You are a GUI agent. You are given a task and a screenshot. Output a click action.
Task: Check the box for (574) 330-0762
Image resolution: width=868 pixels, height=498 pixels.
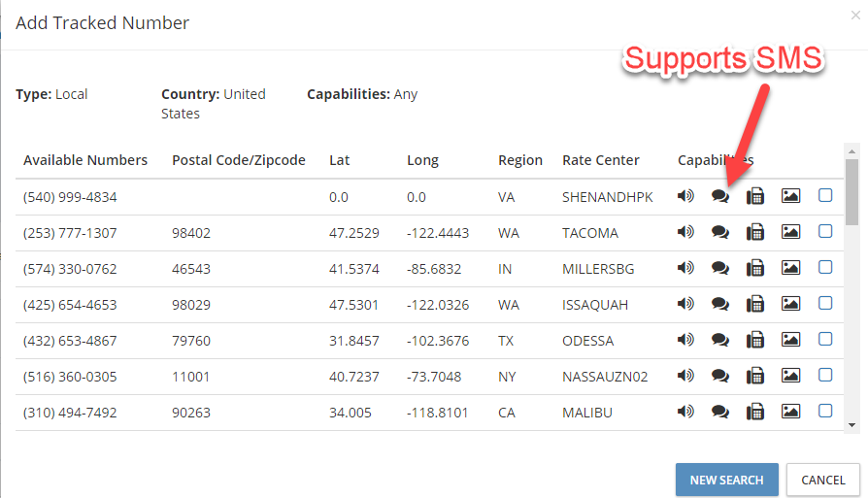[825, 267]
